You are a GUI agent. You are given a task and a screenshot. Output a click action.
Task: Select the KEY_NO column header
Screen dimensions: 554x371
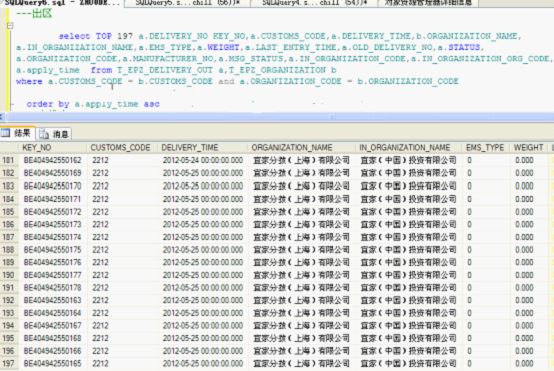point(51,147)
